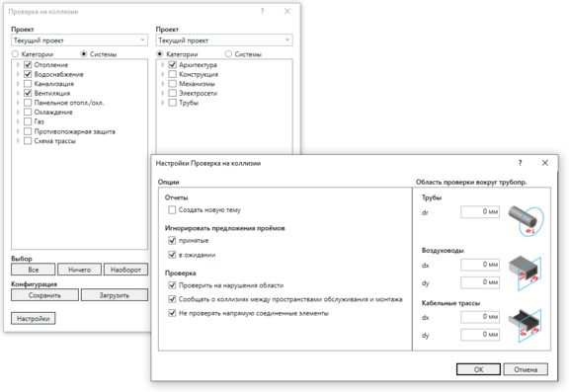The width and height of the screenshot is (569, 392).
Task: Click the Воздуховоды dx value field
Action: [x=480, y=265]
